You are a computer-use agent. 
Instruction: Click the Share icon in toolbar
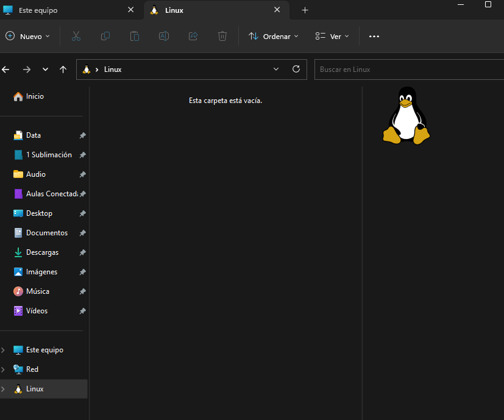tap(193, 36)
